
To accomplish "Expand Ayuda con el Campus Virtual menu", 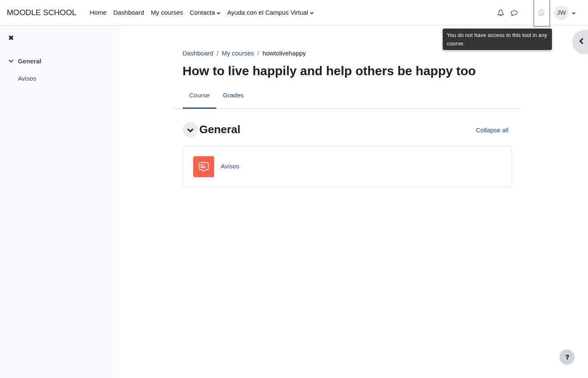I will (x=270, y=13).
